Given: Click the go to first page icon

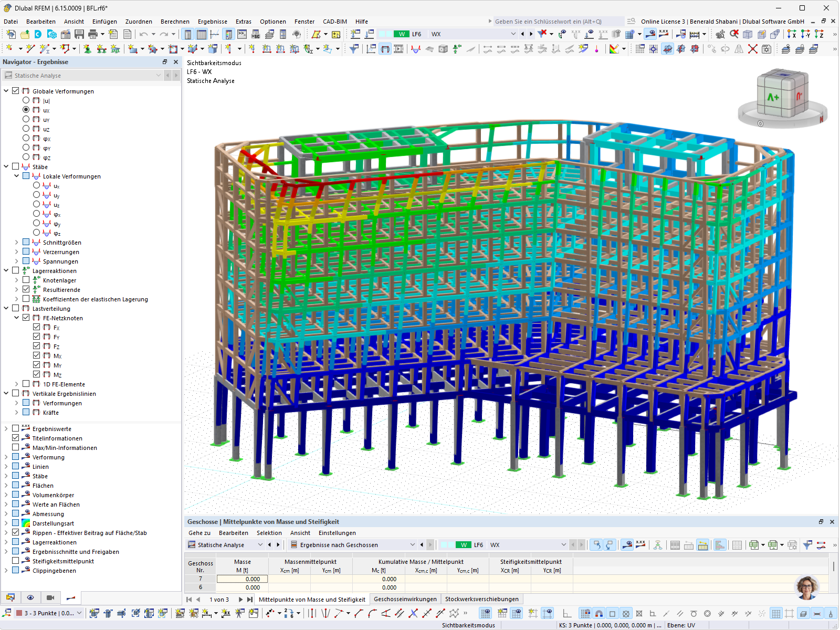Looking at the screenshot, I should (189, 599).
